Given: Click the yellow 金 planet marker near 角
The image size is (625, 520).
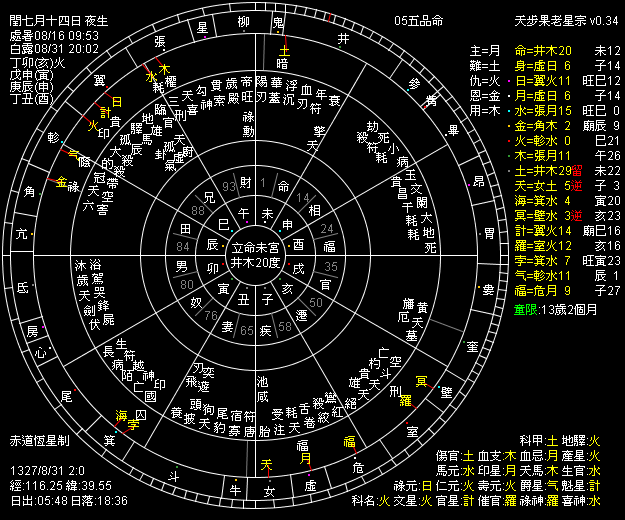Looking at the screenshot, I should point(62,183).
